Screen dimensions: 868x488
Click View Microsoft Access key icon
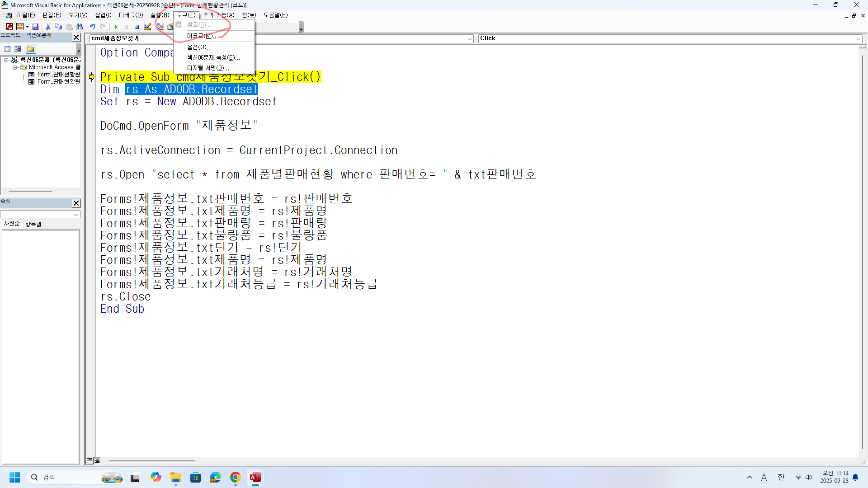pyautogui.click(x=9, y=27)
